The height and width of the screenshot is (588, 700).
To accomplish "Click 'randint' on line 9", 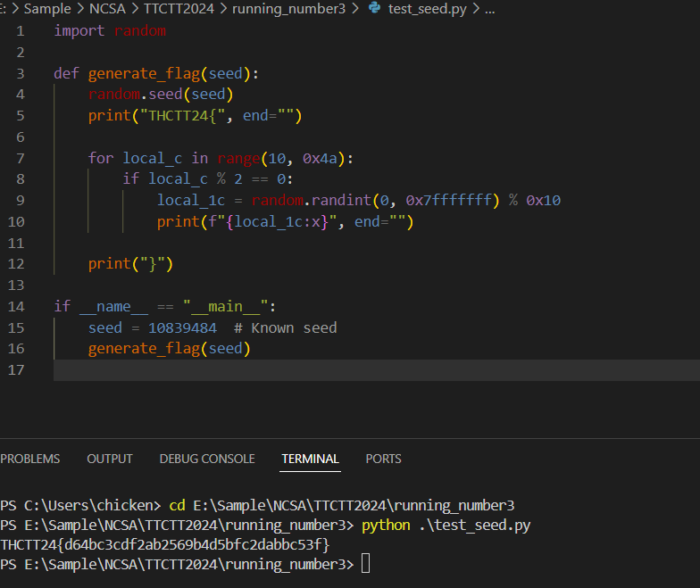I will 341,200.
